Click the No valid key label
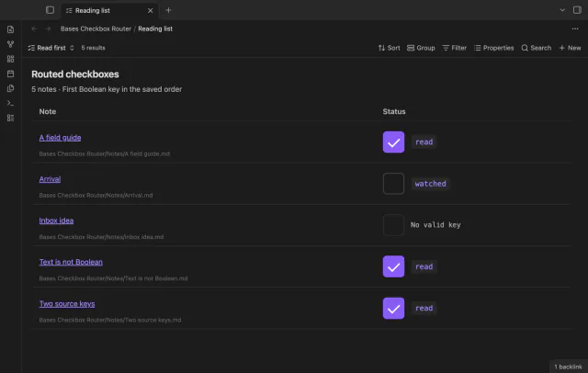The image size is (588, 373). pos(435,225)
